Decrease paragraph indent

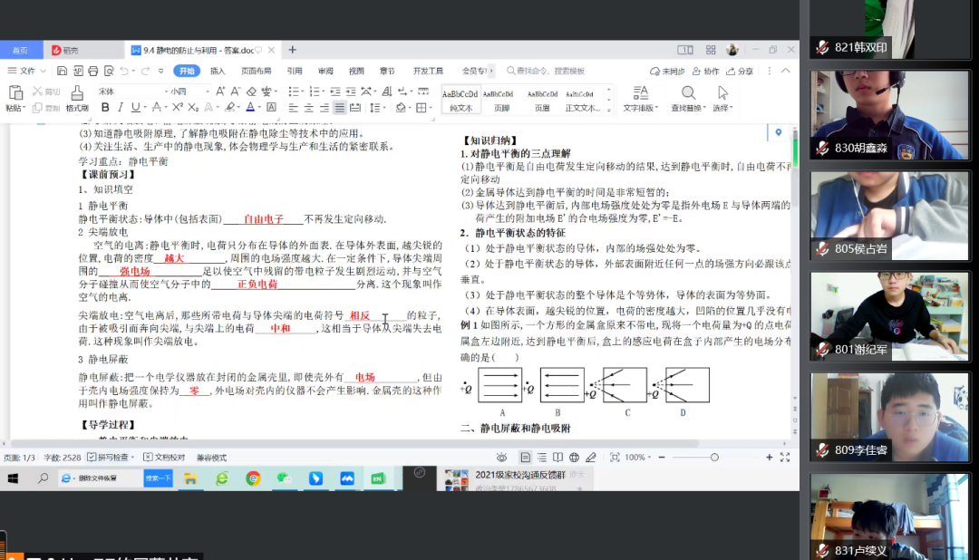pos(335,92)
